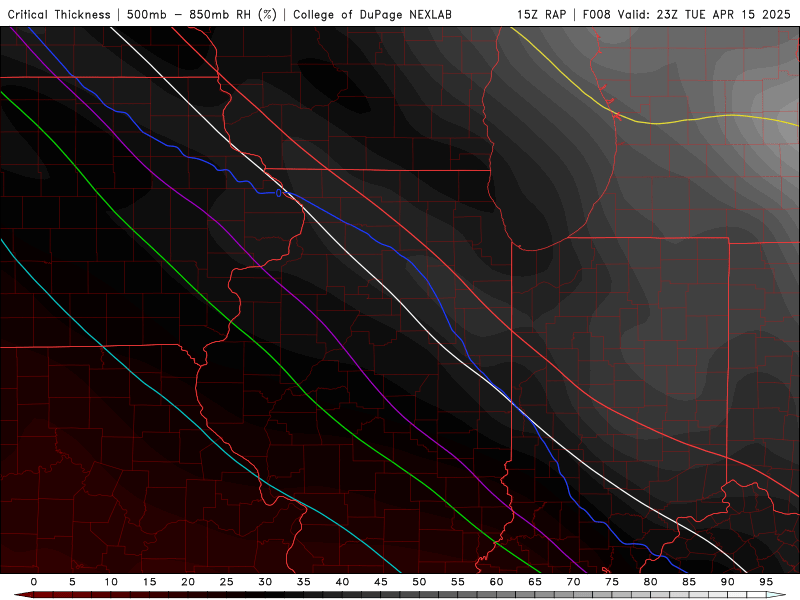
Task: Click the colorbar value 65
Action: click(535, 582)
